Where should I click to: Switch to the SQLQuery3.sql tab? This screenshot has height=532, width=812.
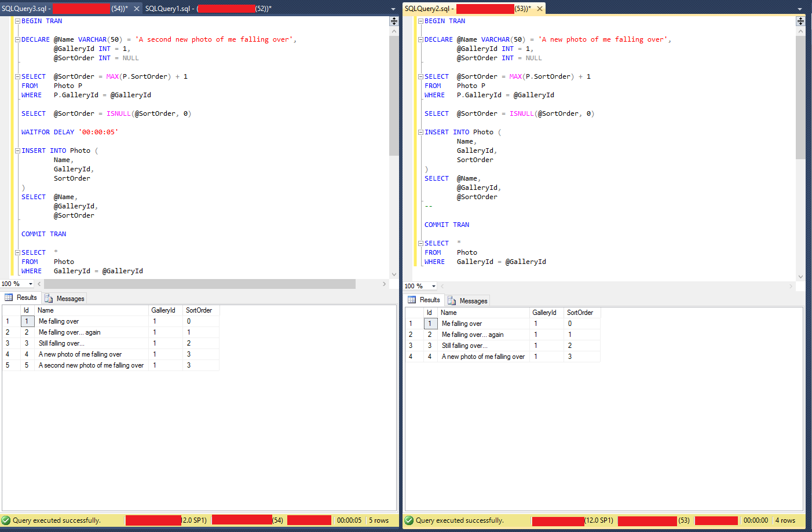pos(65,9)
